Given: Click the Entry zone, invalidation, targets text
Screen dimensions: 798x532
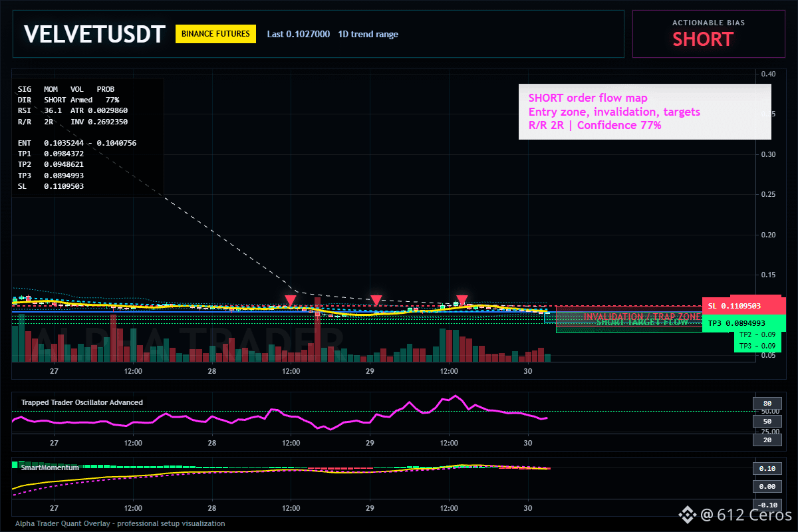Looking at the screenshot, I should [614, 112].
